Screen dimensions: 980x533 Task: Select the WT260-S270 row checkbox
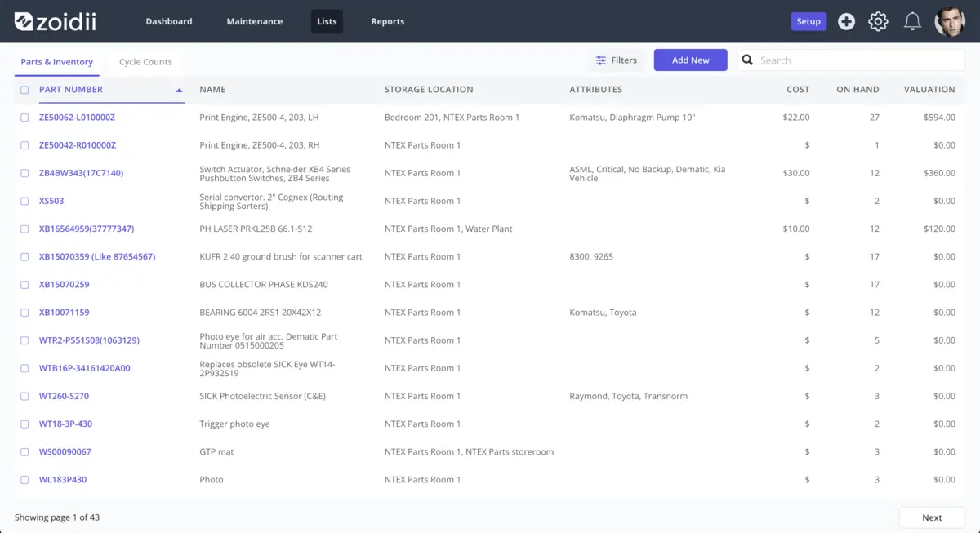click(x=24, y=396)
